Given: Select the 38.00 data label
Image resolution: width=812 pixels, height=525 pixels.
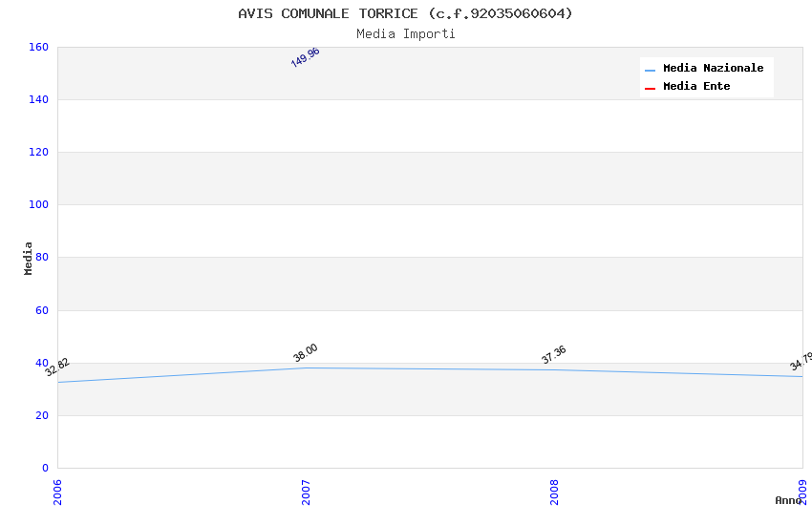Looking at the screenshot, I should pos(305,353).
